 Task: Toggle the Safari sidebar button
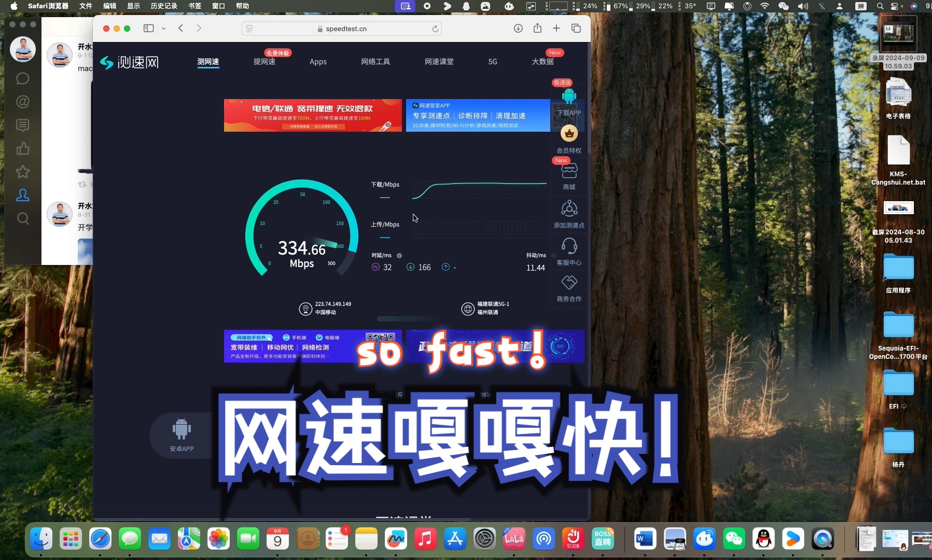(x=148, y=29)
